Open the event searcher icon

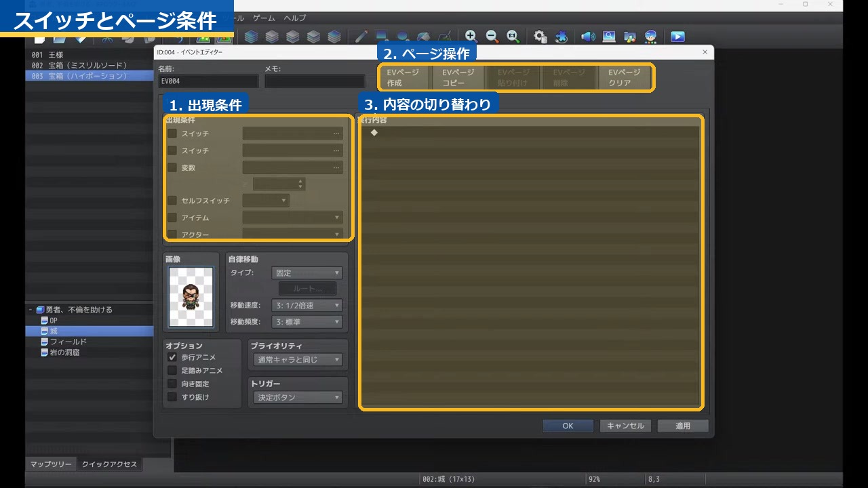(x=609, y=37)
